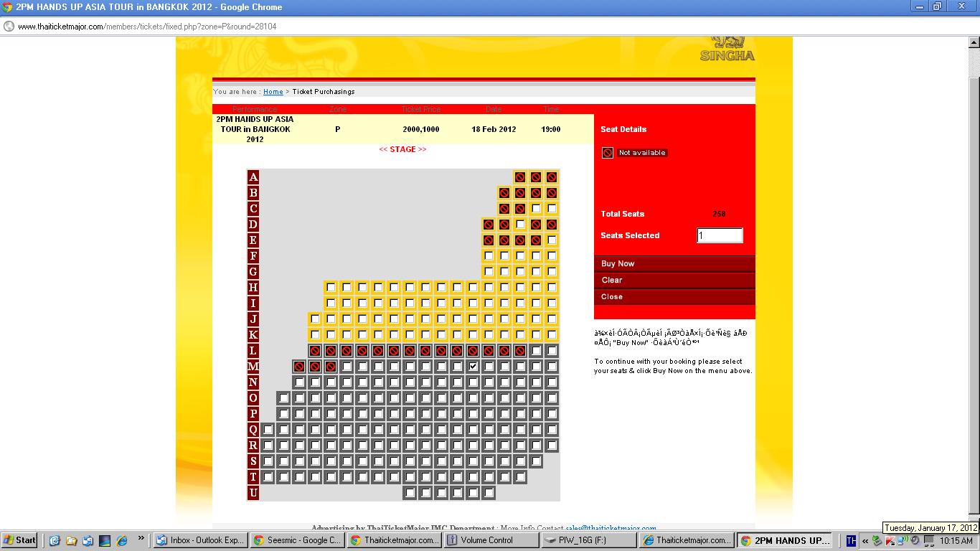Select the rightmost seat in row F
The image size is (980, 551).
[x=552, y=256]
